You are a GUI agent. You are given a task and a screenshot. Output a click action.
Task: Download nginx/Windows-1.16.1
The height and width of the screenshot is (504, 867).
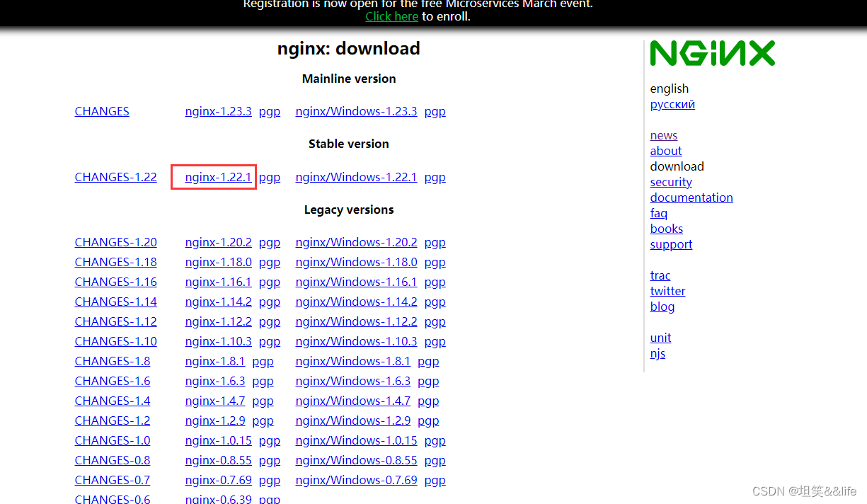click(356, 282)
